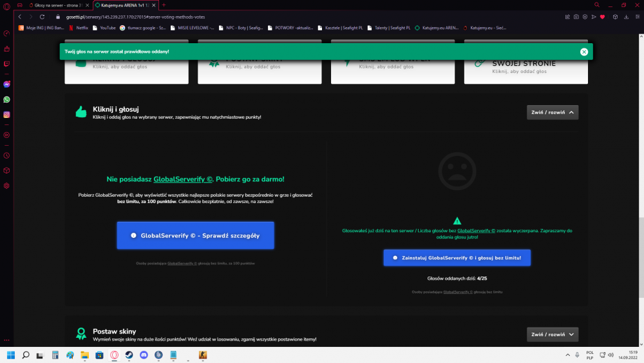644x363 pixels.
Task: Open Messenger in Opera sidebar
Action: click(6, 84)
